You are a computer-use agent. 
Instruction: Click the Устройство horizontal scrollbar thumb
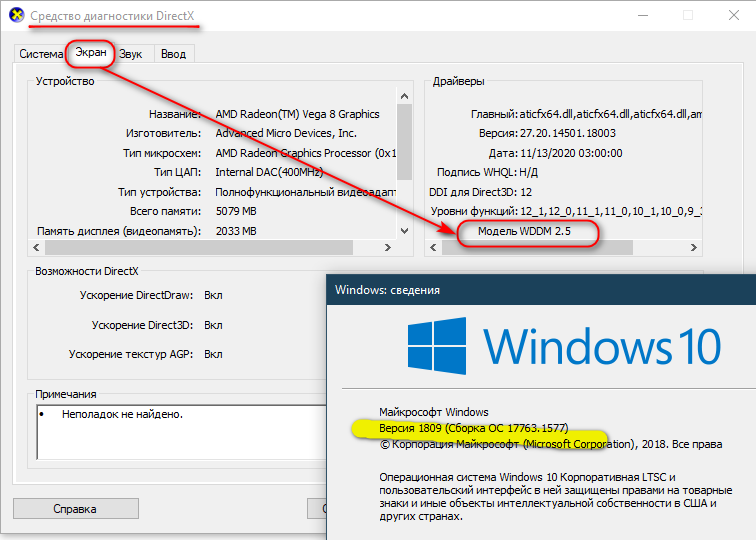[199, 247]
